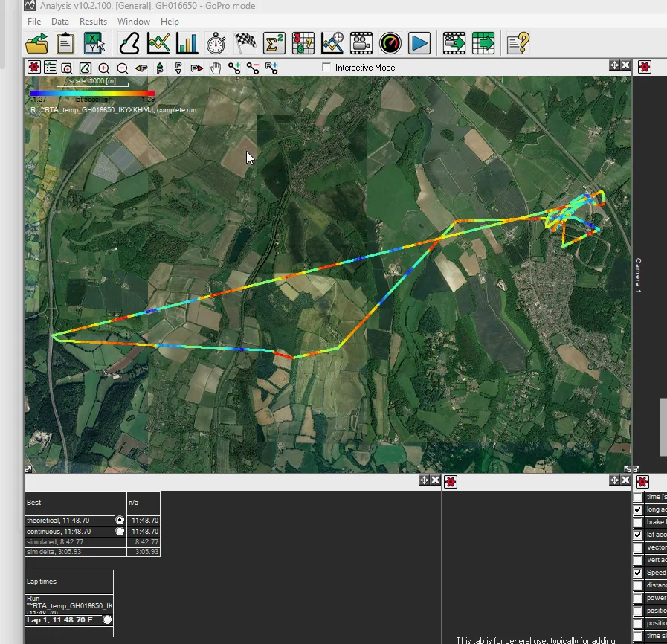Tick the vector channel checkbox
This screenshot has width=667, height=644.
pos(638,548)
